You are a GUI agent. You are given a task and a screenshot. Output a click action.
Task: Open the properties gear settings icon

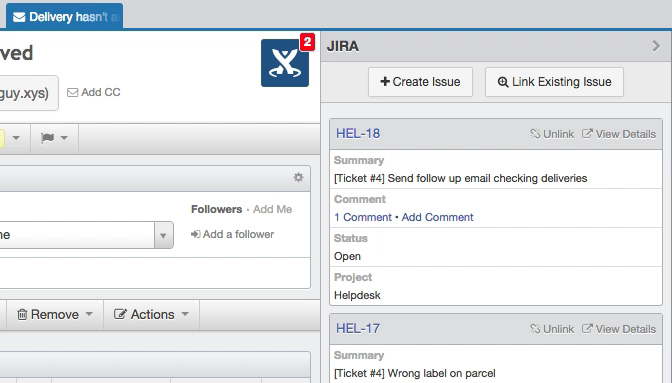pos(298,177)
